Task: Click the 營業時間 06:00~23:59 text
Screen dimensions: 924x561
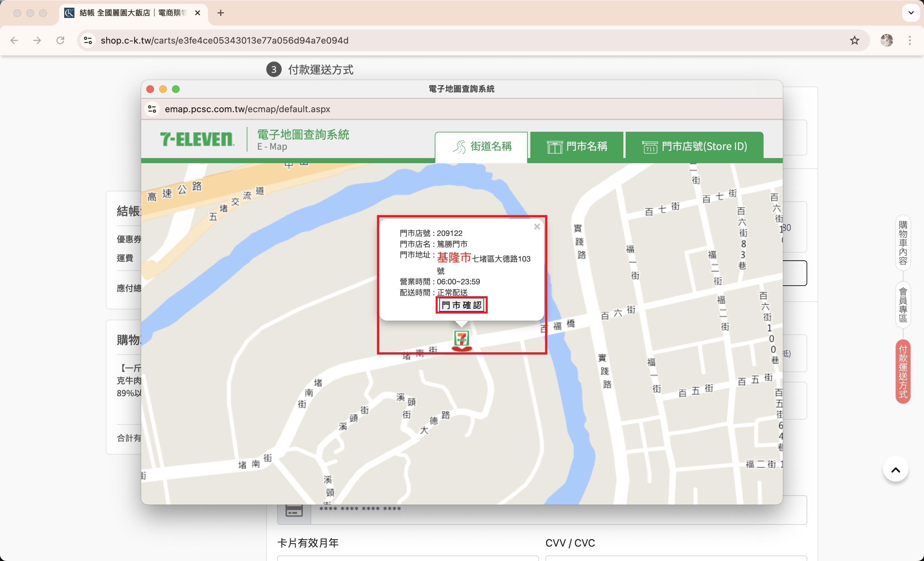Action: click(x=440, y=281)
